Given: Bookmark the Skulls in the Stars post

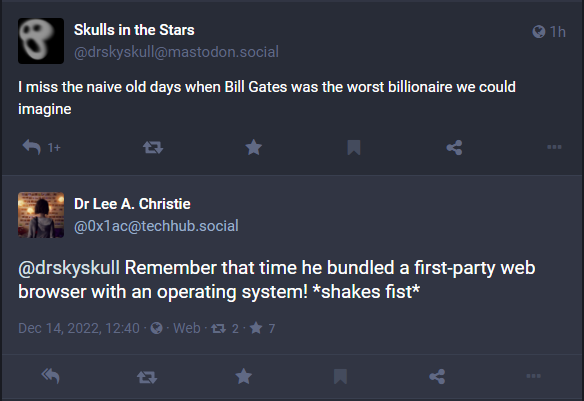Looking at the screenshot, I should point(353,147).
